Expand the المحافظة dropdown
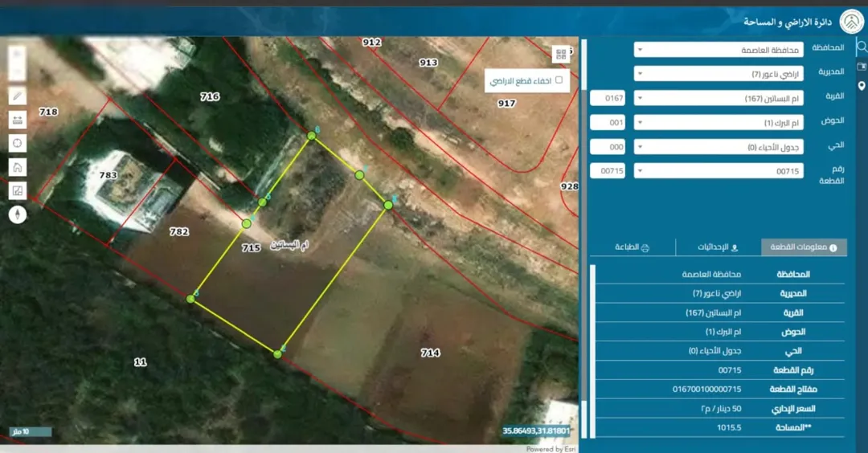The height and width of the screenshot is (453, 868). point(719,50)
